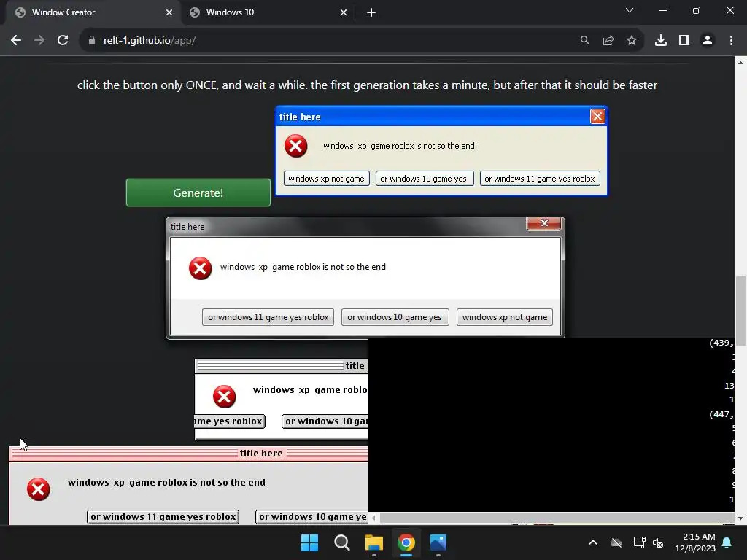The width and height of the screenshot is (747, 560).
Task: Close the Windows 10 tab
Action: coord(344,12)
